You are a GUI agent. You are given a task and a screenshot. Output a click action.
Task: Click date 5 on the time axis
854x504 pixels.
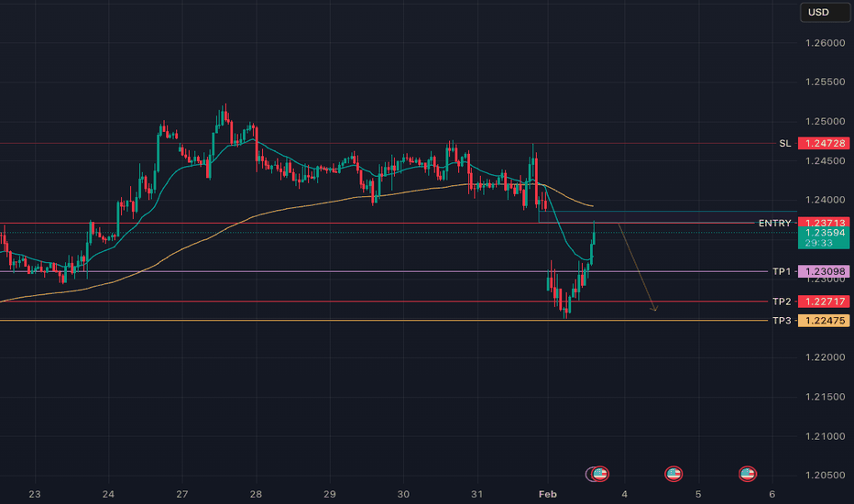698,494
